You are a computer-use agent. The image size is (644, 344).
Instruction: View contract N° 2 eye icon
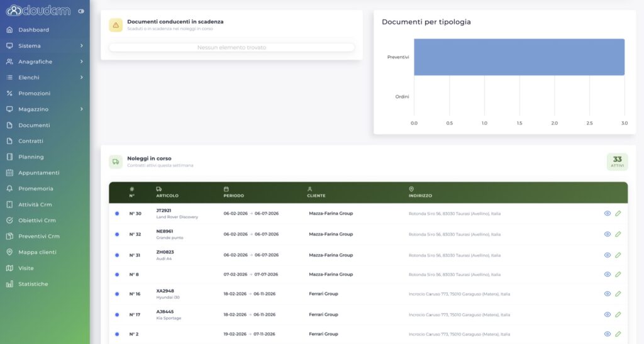click(608, 334)
